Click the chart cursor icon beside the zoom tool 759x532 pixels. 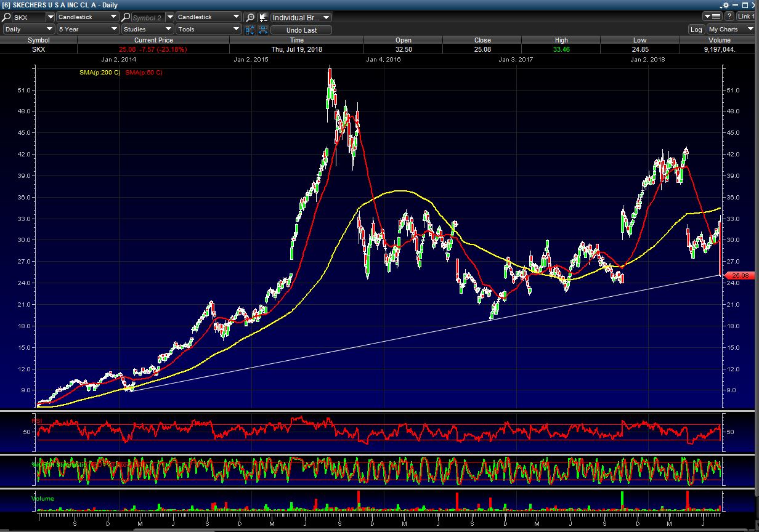click(x=263, y=17)
